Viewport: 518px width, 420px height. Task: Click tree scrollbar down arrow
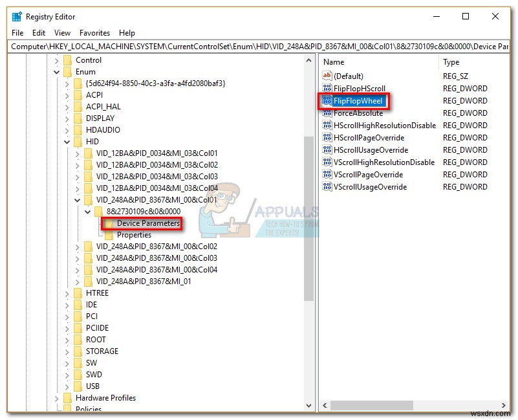308,406
